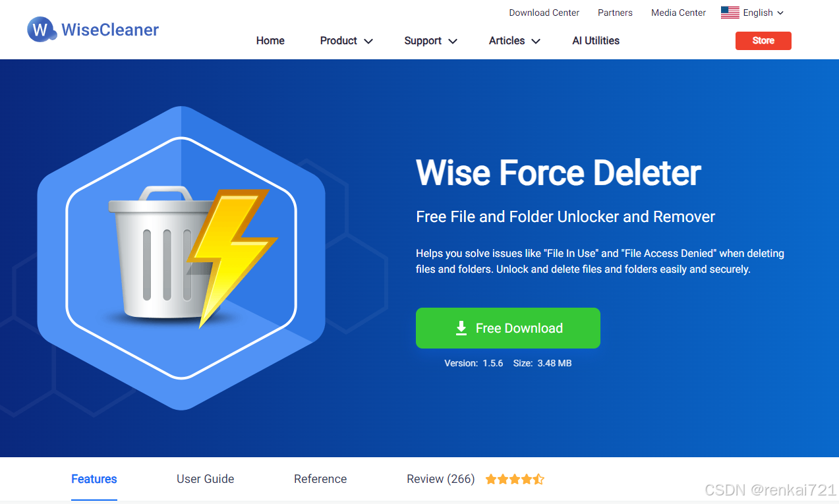Open the Download Center link

(x=544, y=13)
